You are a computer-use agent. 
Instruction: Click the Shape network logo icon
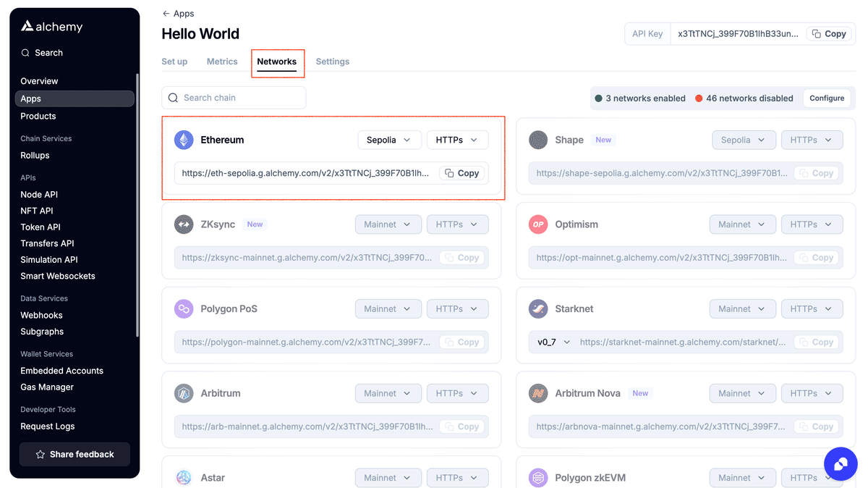click(538, 140)
